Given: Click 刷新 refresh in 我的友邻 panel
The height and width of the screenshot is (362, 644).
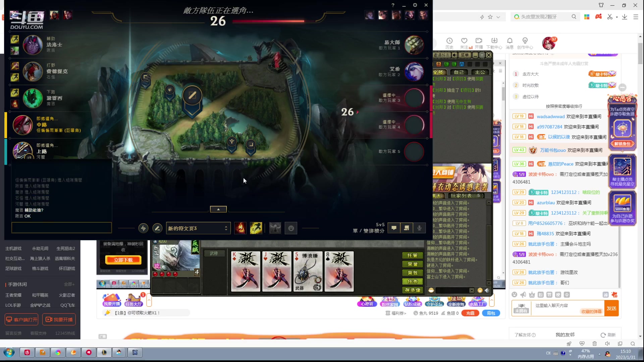Looking at the screenshot, I should (x=608, y=335).
